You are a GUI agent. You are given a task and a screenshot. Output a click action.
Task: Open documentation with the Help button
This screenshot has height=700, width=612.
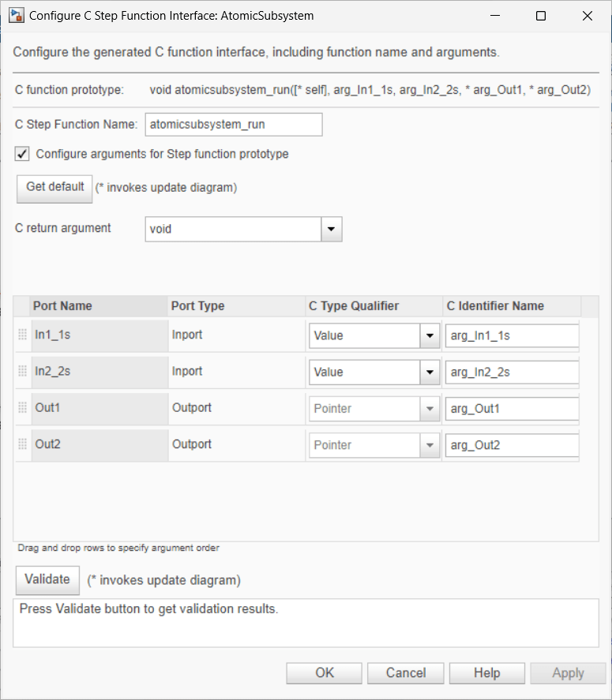[x=486, y=673]
